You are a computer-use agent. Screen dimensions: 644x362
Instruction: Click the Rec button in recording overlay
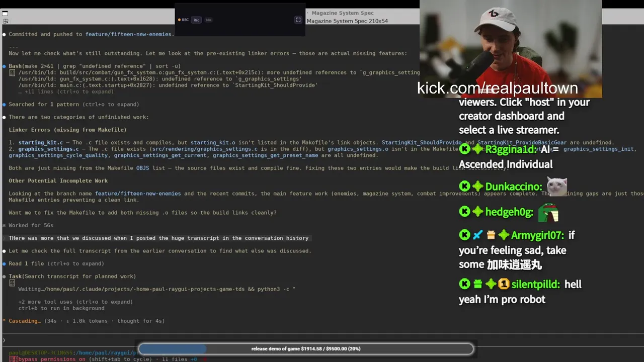pyautogui.click(x=196, y=20)
